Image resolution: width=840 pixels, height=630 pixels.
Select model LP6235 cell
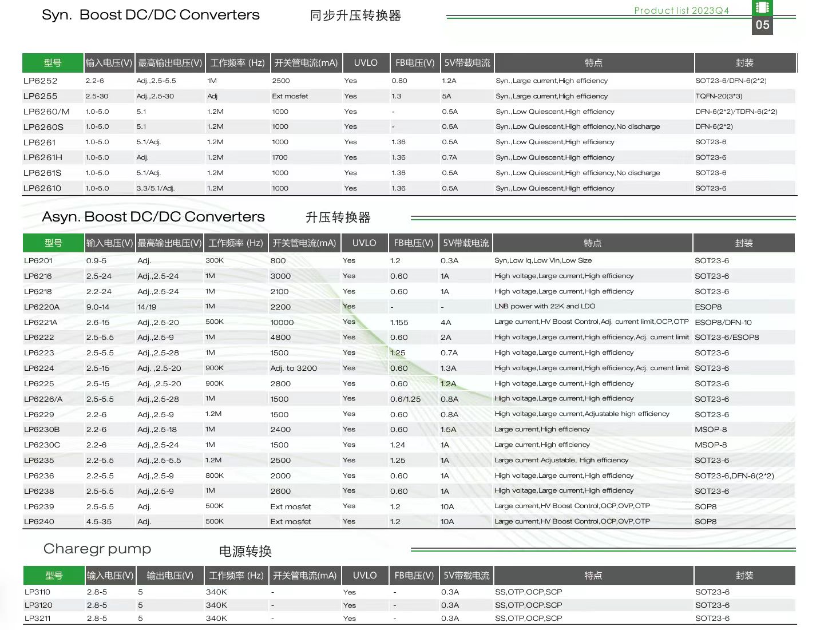point(39,460)
